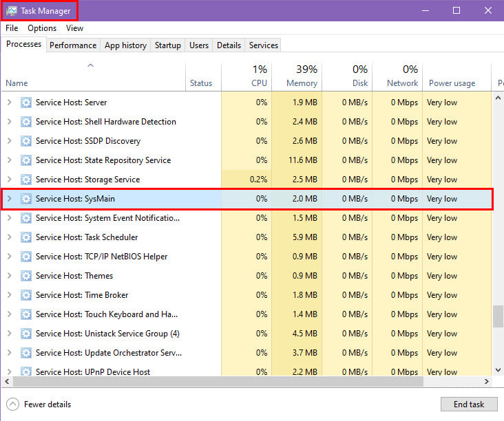Sort by Power usage column header
The height and width of the screenshot is (421, 504).
click(456, 76)
